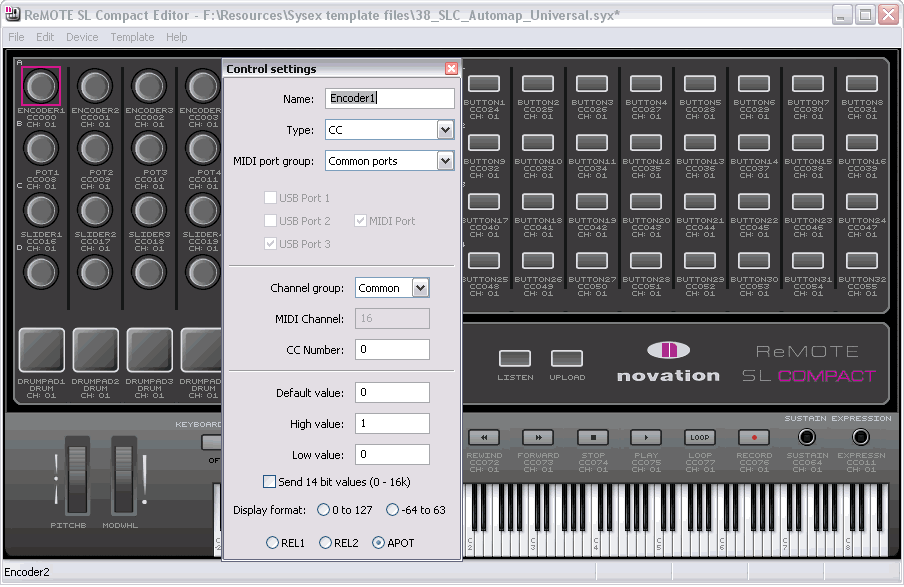The height and width of the screenshot is (587, 904).
Task: Click the CC Number field
Action: [392, 349]
